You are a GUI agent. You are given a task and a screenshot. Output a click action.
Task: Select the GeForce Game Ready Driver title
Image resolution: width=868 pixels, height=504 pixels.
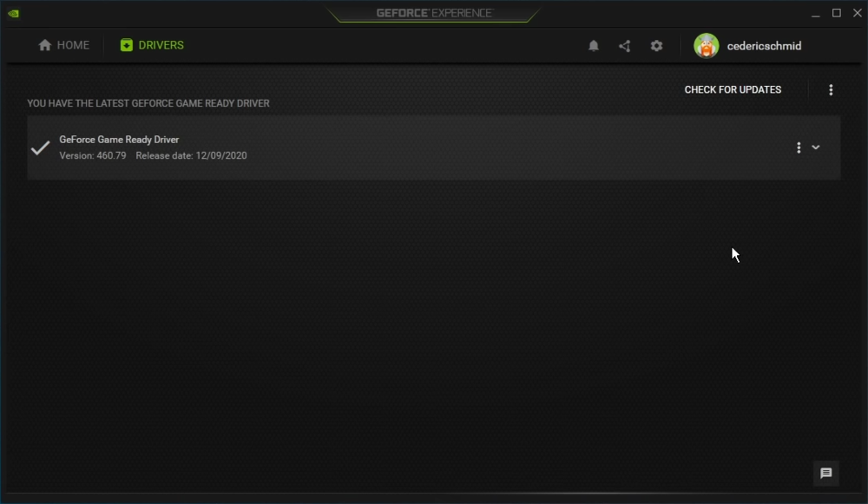pos(119,140)
